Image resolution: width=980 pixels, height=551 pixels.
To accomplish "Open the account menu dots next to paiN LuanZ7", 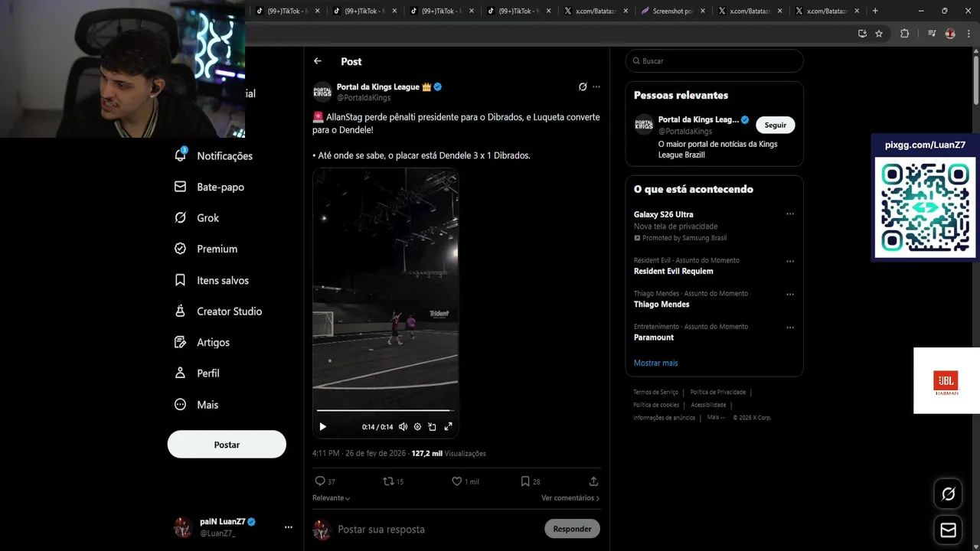I will click(289, 527).
